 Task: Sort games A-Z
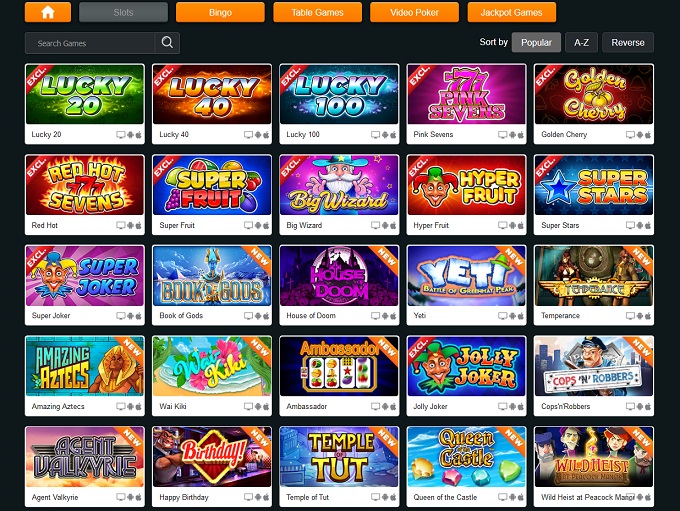coord(581,43)
